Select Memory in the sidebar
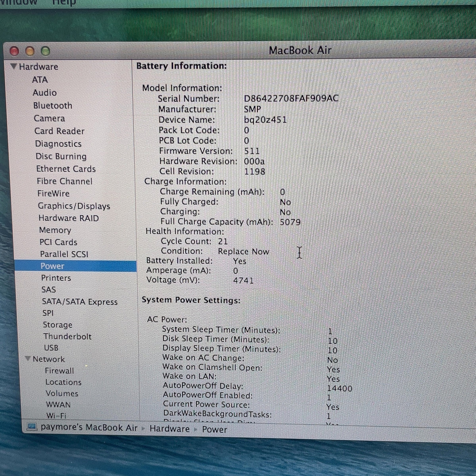The height and width of the screenshot is (476, 476). [55, 230]
